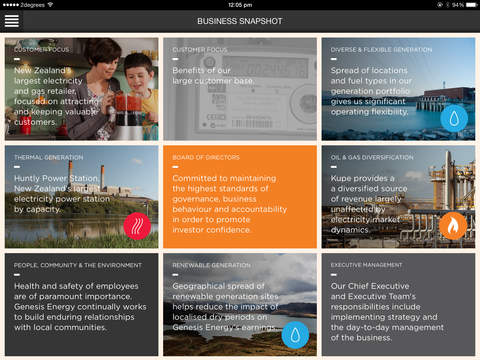Tap the blue water drop on Diverse & Flexible Generation
This screenshot has height=360, width=480.
coord(454,118)
